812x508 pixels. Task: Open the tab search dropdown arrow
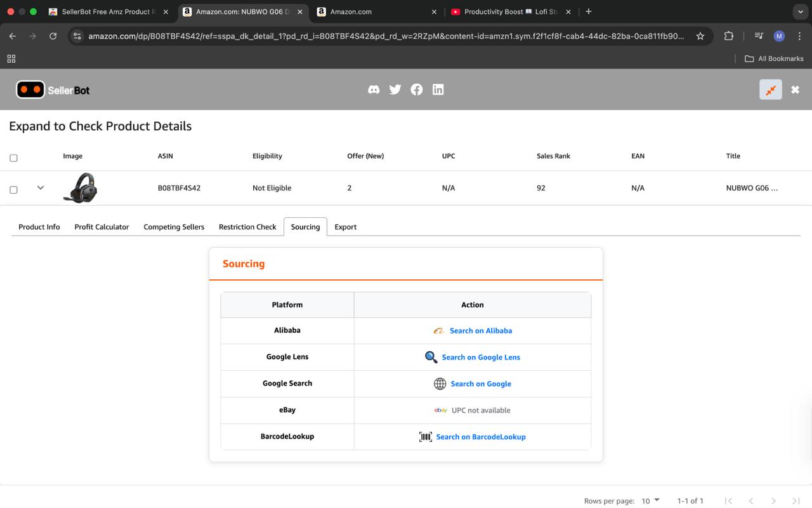[x=799, y=11]
